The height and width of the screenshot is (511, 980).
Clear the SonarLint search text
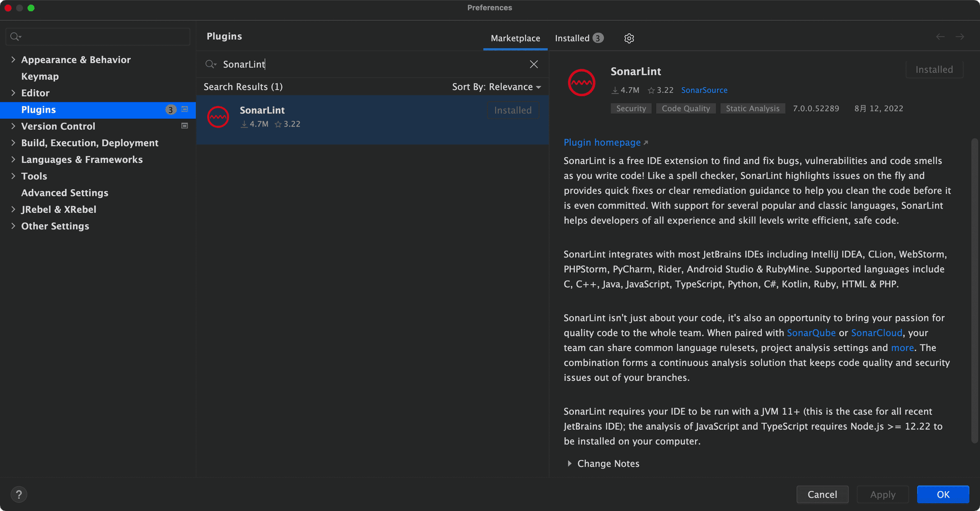[533, 64]
